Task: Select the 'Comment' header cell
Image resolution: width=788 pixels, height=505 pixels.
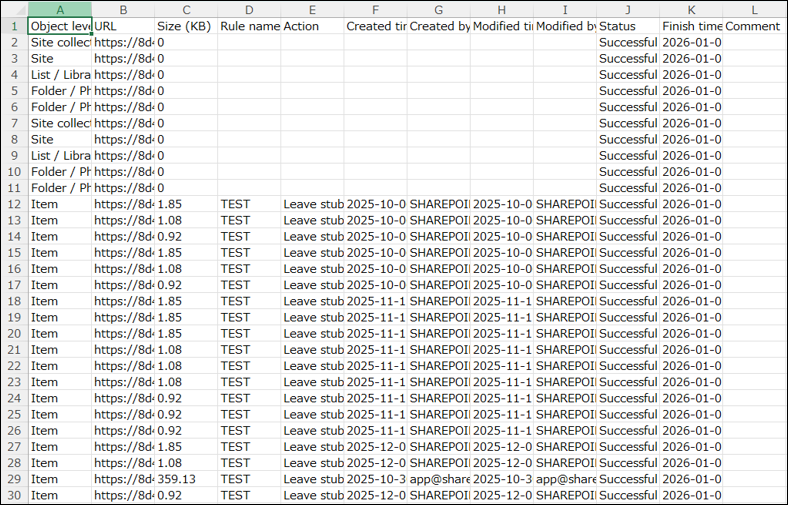Action: [753, 26]
